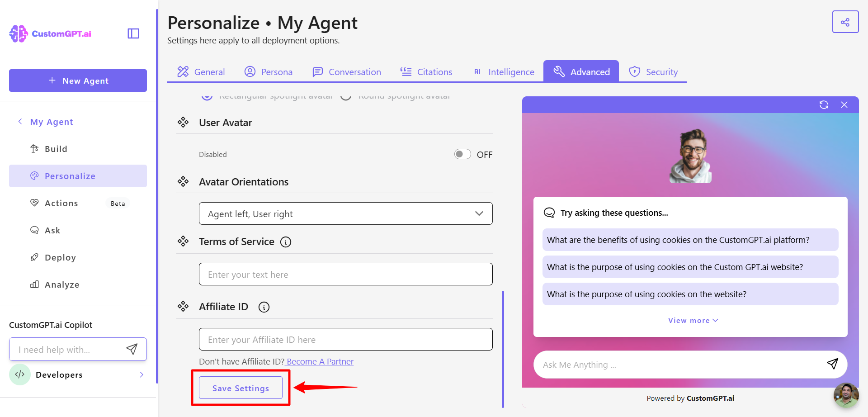Open the Security tab

[653, 71]
